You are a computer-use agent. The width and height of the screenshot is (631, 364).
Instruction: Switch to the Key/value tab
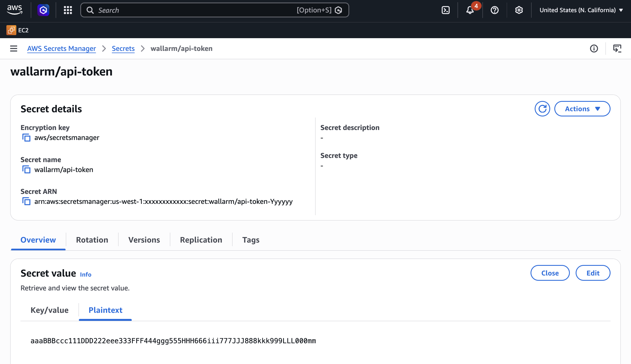click(50, 310)
